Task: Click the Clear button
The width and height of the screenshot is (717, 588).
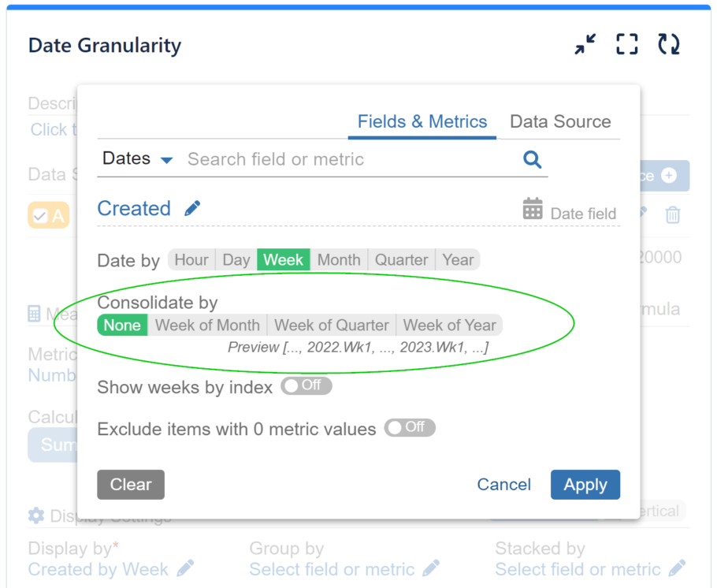Action: [131, 485]
